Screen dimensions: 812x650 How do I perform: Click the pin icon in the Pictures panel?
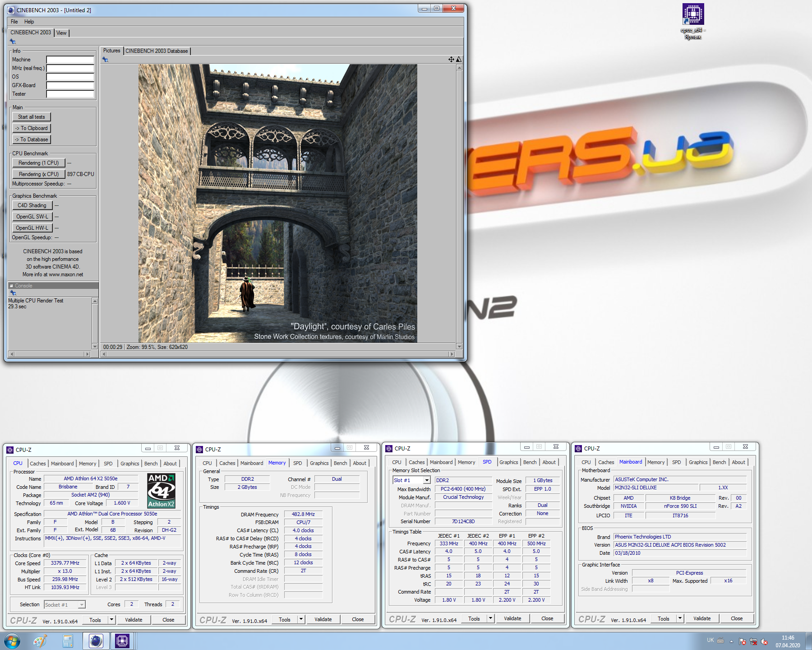click(105, 60)
